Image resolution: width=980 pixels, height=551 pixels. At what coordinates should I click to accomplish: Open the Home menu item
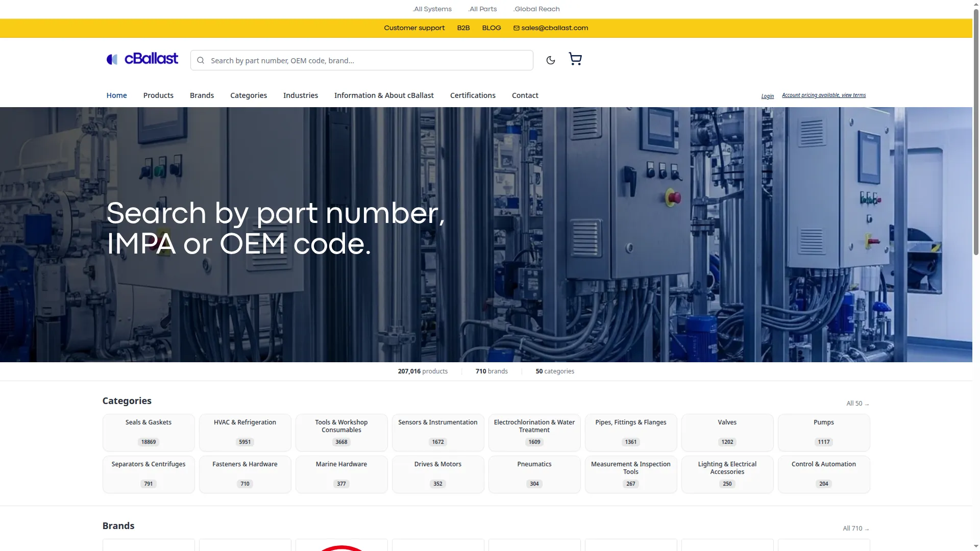click(x=116, y=95)
